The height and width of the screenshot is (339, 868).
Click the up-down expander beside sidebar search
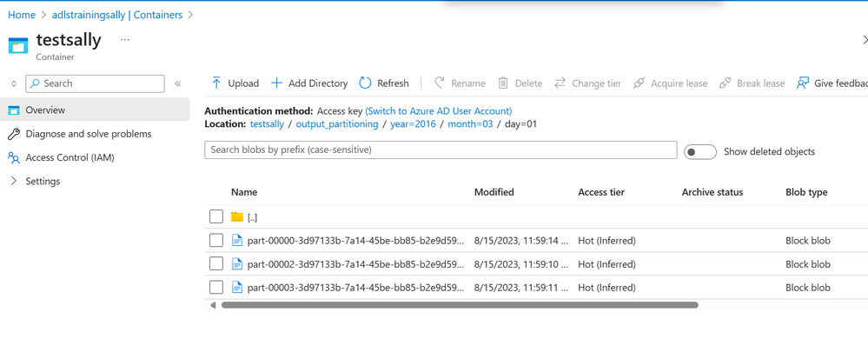click(14, 83)
